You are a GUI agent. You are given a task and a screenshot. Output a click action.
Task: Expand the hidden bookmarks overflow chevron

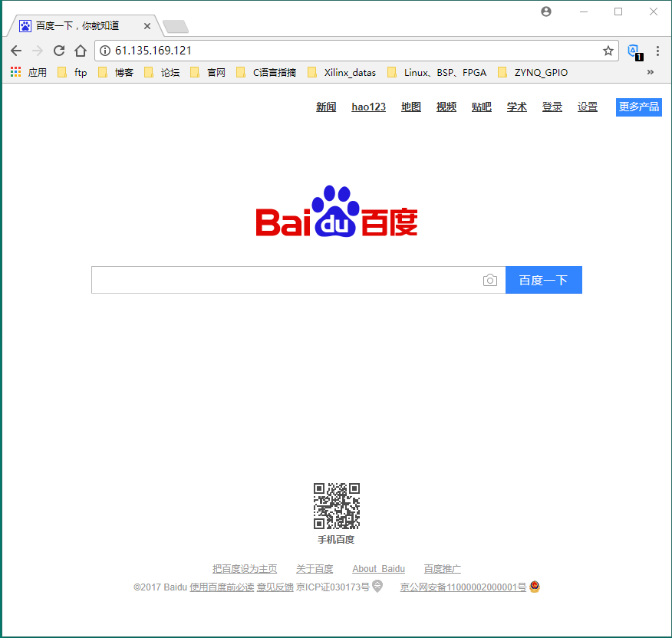tap(651, 72)
